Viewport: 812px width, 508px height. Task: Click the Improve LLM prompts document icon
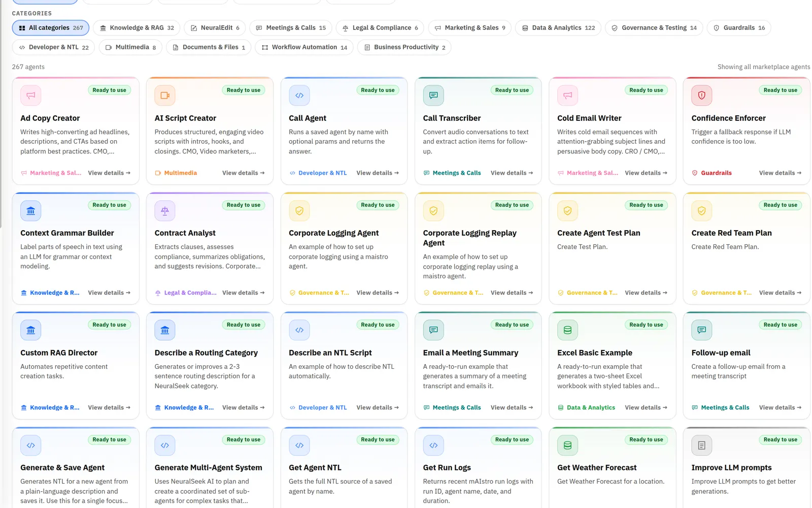702,446
